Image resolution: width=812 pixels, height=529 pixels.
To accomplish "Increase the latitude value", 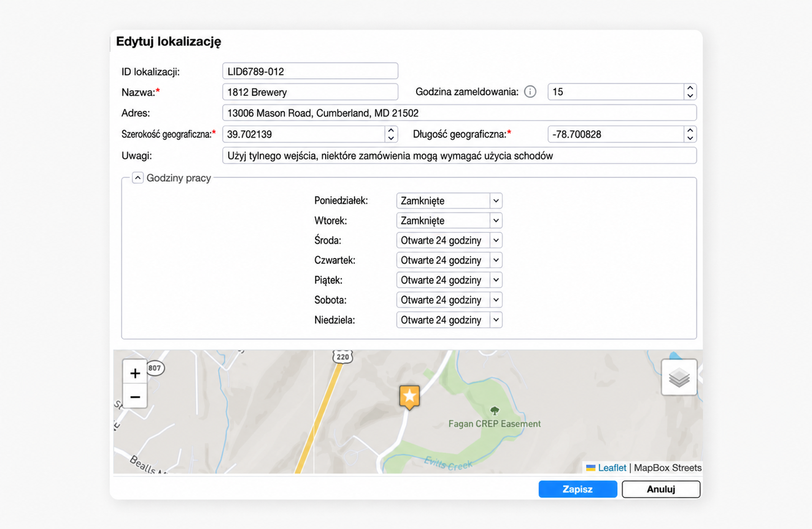I will click(391, 130).
